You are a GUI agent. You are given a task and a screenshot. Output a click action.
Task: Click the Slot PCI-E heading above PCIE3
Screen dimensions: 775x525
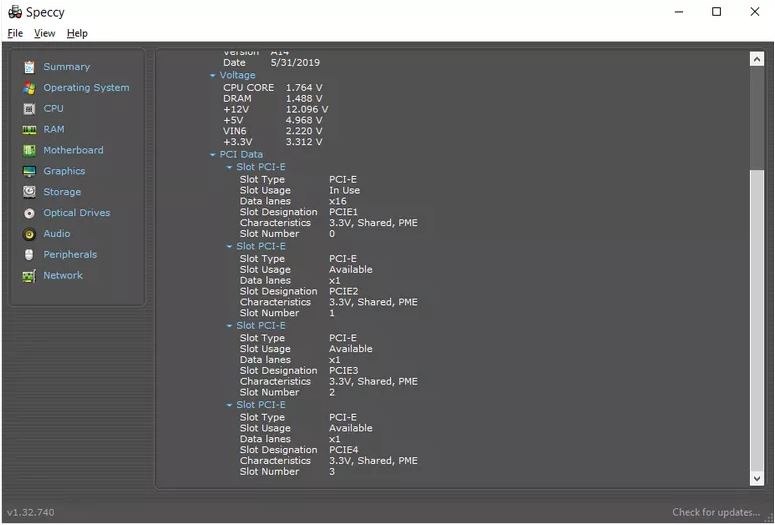coord(261,325)
